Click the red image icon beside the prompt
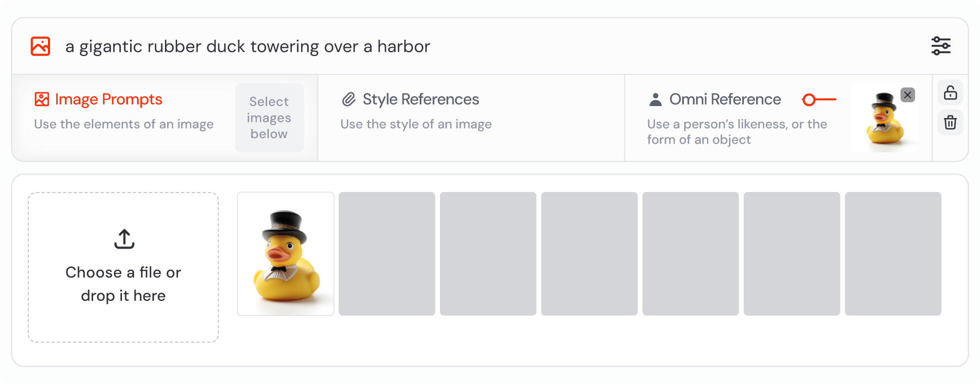The width and height of the screenshot is (980, 384). [x=41, y=46]
